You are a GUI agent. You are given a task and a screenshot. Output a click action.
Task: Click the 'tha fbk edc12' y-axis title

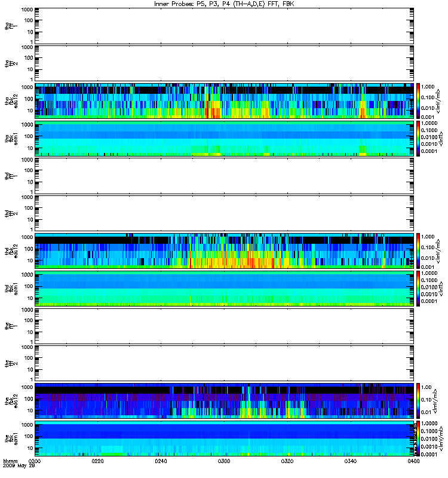click(x=11, y=101)
